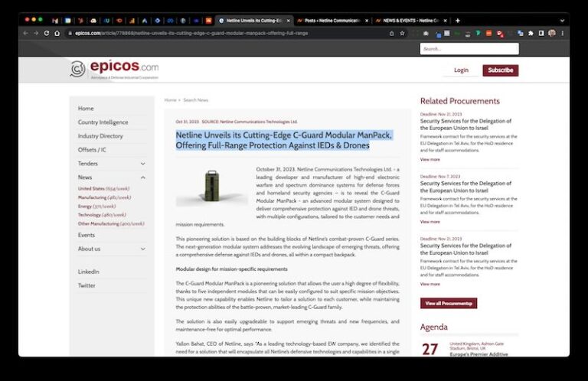
Task: Collapse the News menu chevron
Action: tap(142, 177)
